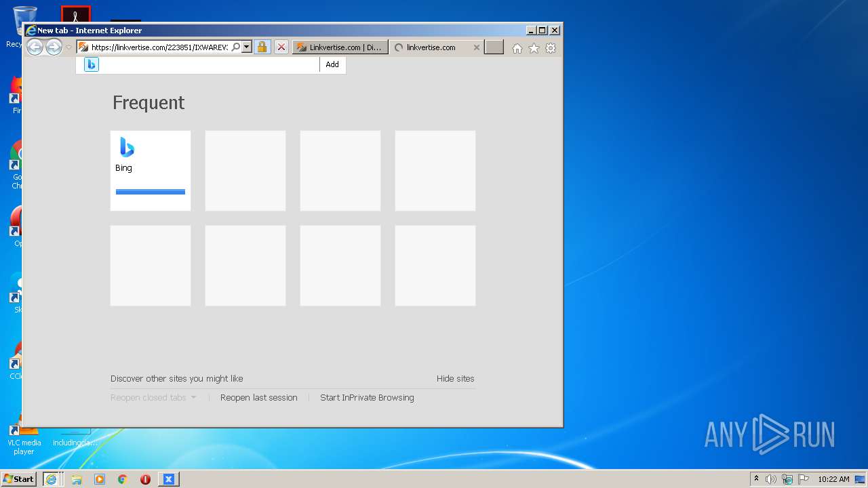Screen dimensions: 868x488
Task: Open the Bing frequent site tile
Action: 151,171
